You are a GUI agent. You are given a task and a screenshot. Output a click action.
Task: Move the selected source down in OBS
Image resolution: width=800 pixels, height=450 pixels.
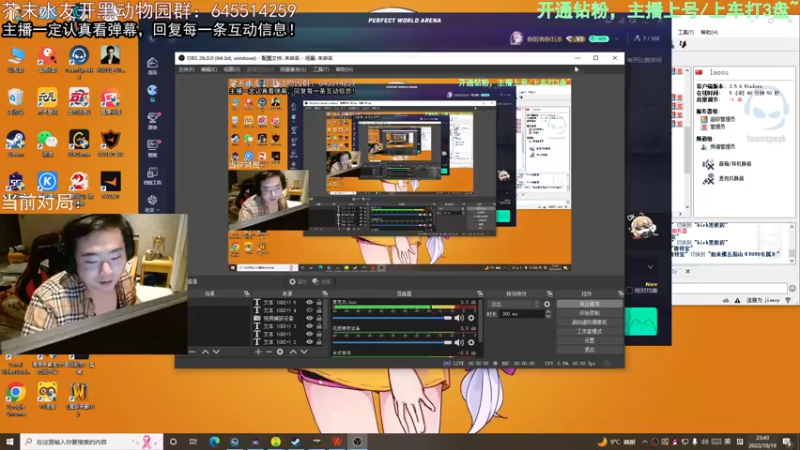[304, 352]
